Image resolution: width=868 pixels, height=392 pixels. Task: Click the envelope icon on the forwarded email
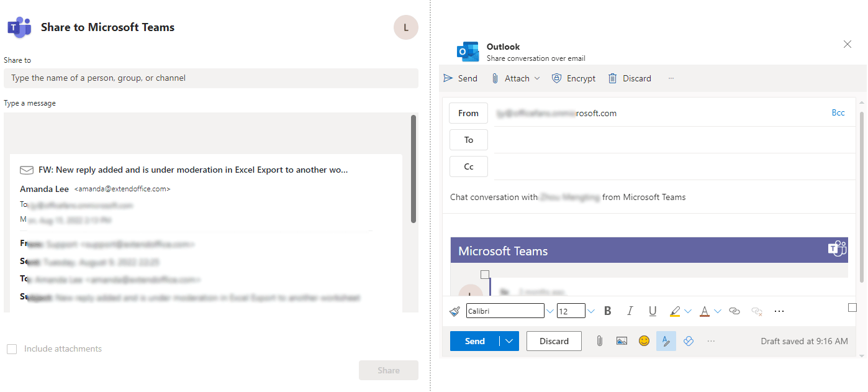pyautogui.click(x=27, y=170)
